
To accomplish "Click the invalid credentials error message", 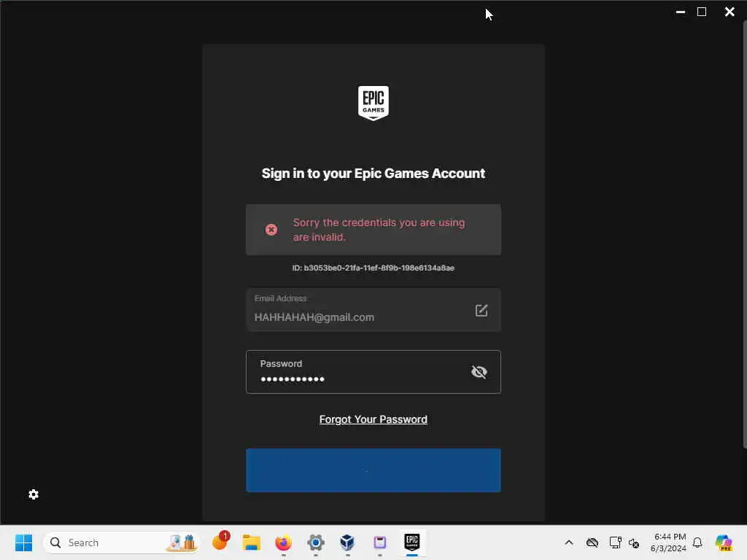I will pyautogui.click(x=379, y=230).
